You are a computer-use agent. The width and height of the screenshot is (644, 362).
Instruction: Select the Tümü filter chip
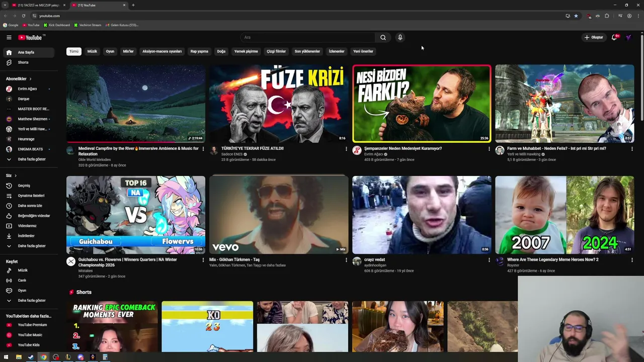[74, 51]
